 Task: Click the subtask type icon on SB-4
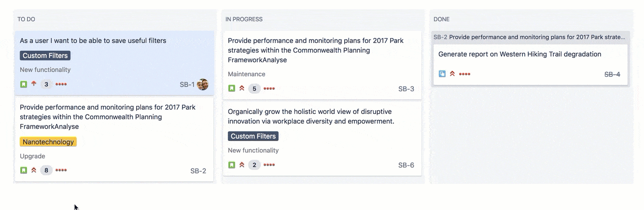pos(442,74)
